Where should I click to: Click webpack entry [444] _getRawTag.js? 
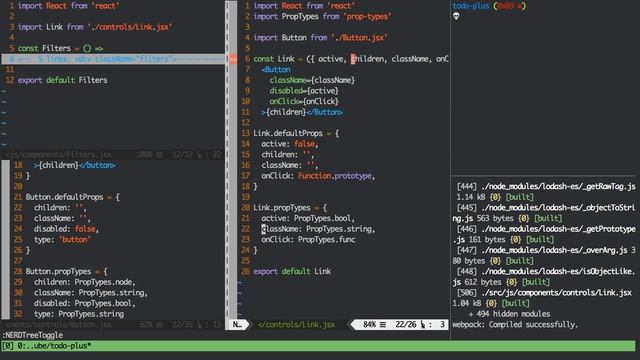pos(544,191)
